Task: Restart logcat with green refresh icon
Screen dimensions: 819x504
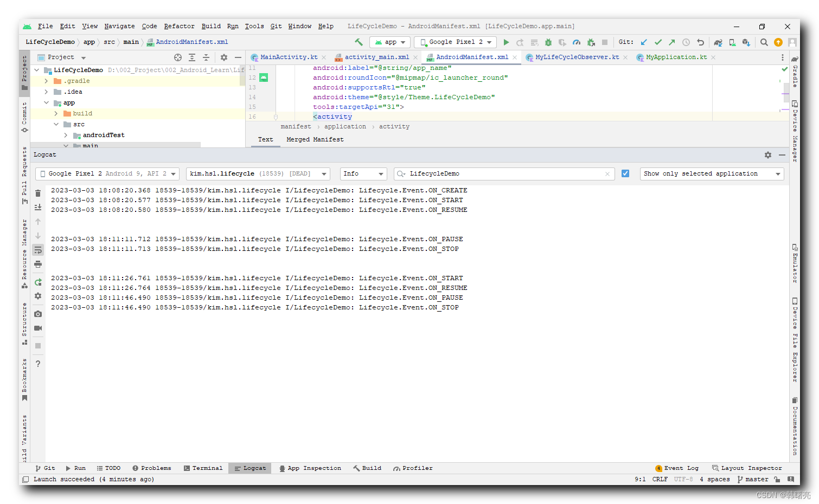Action: click(38, 282)
